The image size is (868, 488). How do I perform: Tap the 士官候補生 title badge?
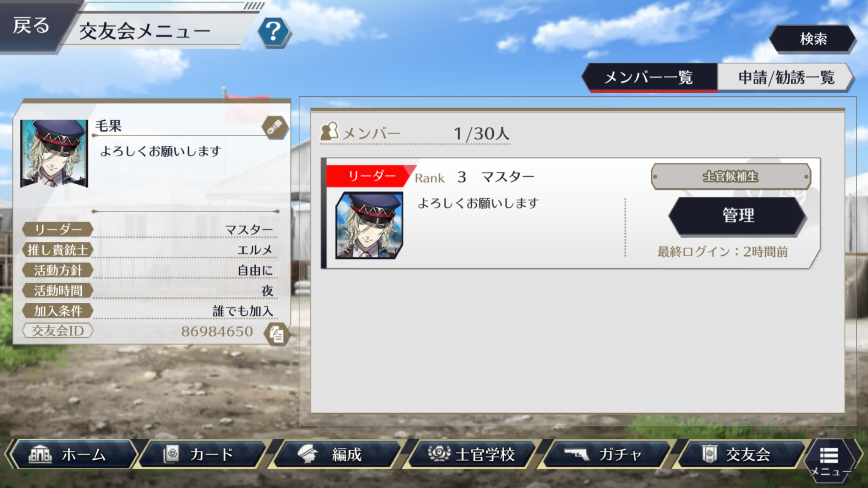click(x=731, y=177)
